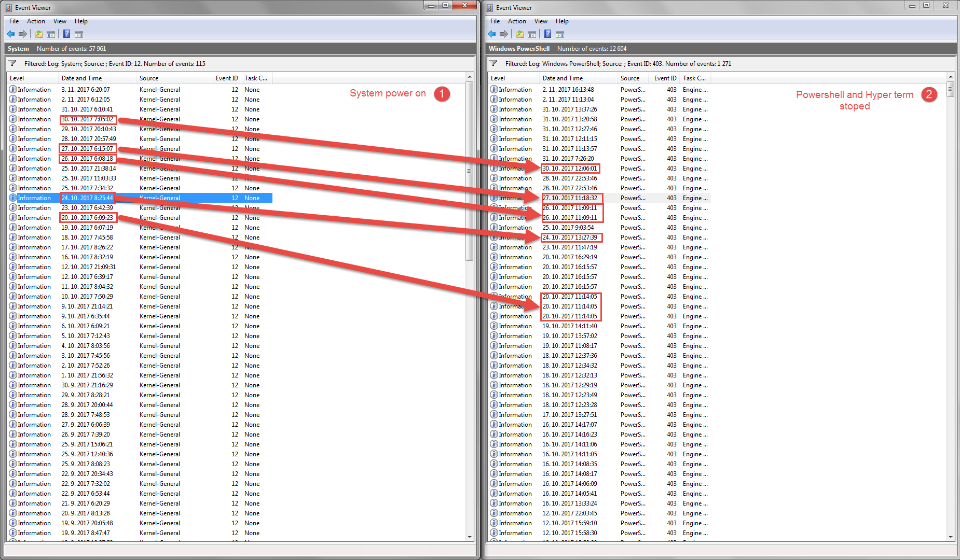Select event dated 20. 10. 2017 6:09:23
960x560 pixels.
coord(140,218)
